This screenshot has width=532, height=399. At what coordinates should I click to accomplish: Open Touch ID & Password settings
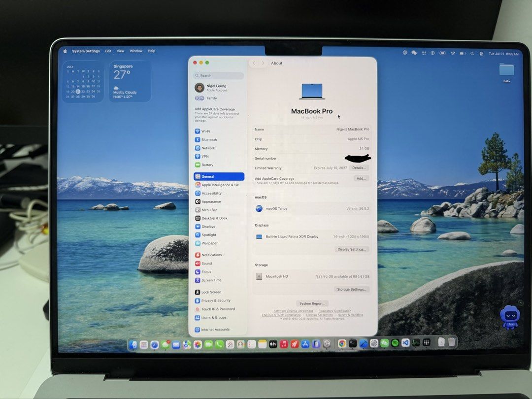215,309
